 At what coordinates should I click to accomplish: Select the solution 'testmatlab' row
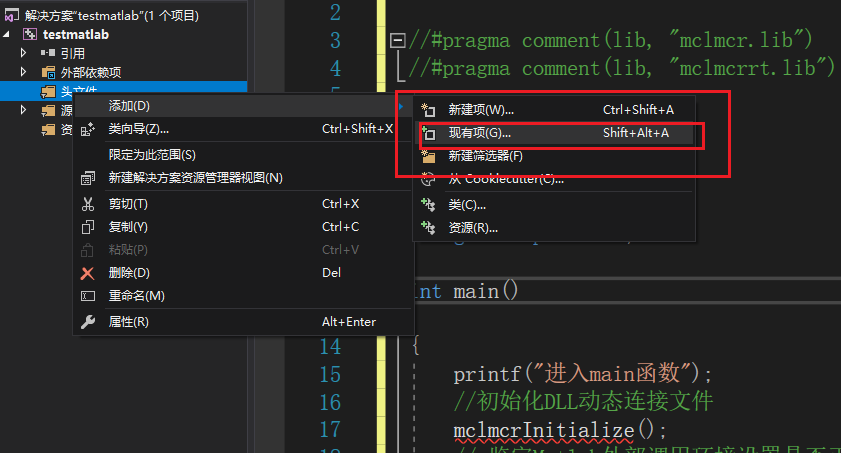123,16
